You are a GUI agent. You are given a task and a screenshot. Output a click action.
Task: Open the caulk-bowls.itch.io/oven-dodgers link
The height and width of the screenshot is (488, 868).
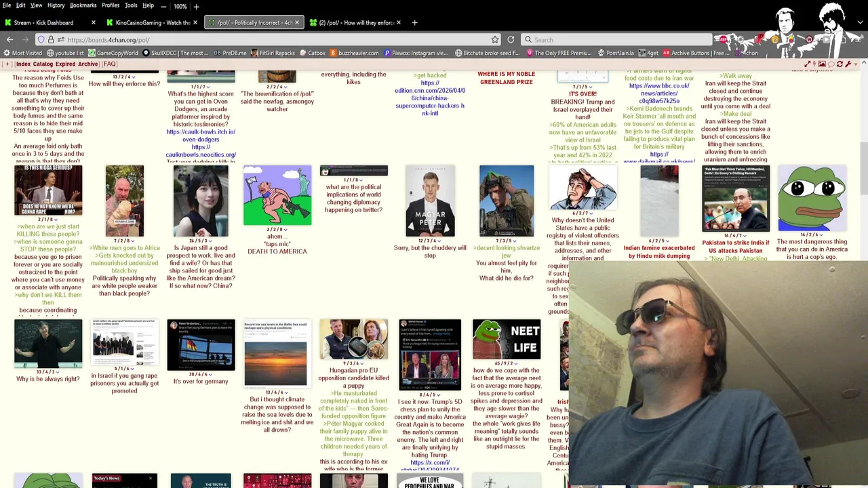[201, 136]
